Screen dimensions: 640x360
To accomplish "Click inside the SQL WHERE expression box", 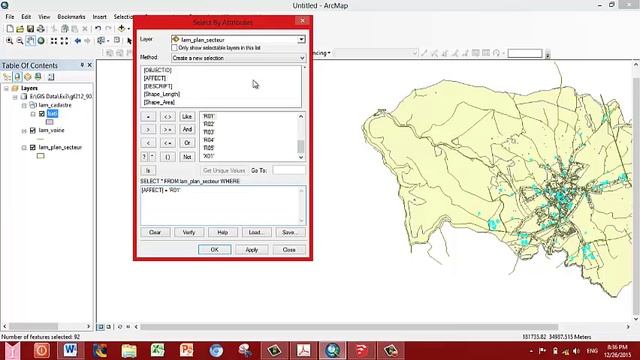I will 223,205.
